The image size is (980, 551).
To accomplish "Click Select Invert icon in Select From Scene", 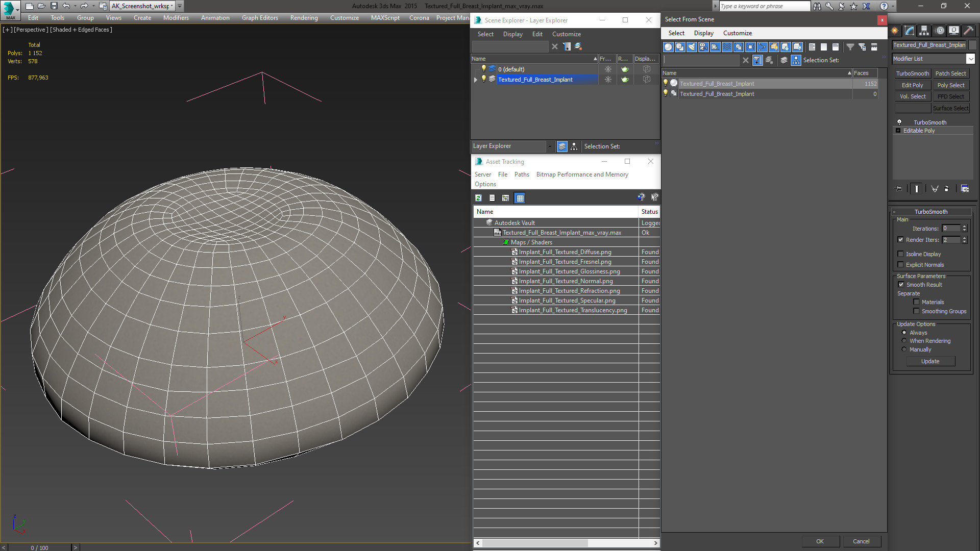I will point(836,47).
